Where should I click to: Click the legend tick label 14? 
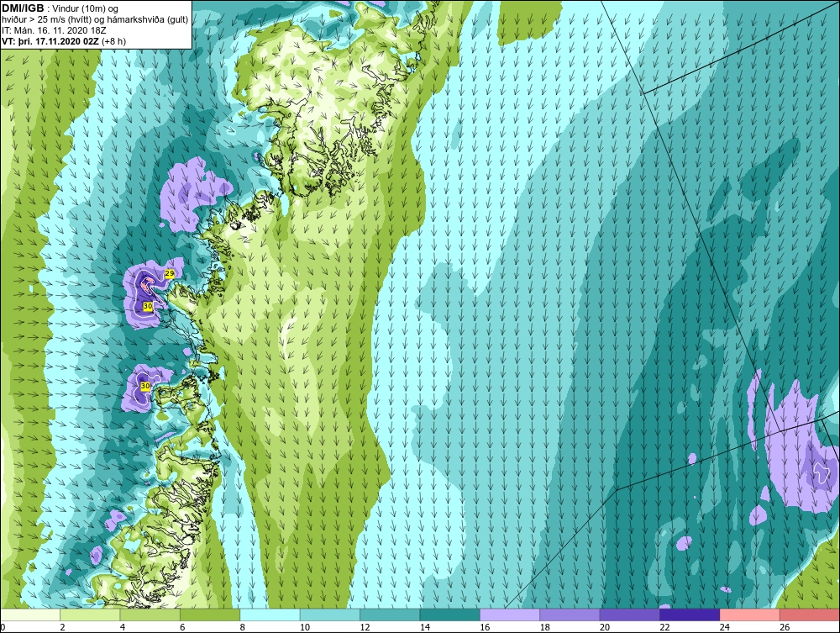coord(425,627)
